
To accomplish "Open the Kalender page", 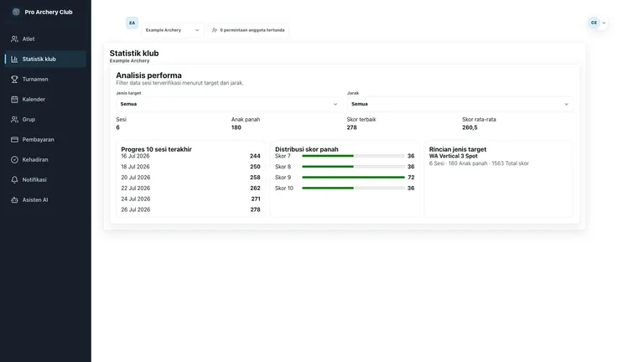I will 45,100.
